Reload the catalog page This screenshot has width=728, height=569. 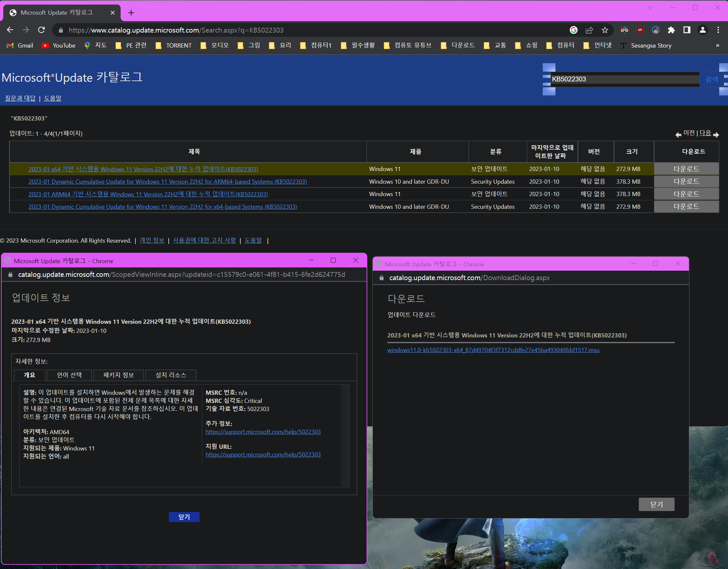(41, 30)
